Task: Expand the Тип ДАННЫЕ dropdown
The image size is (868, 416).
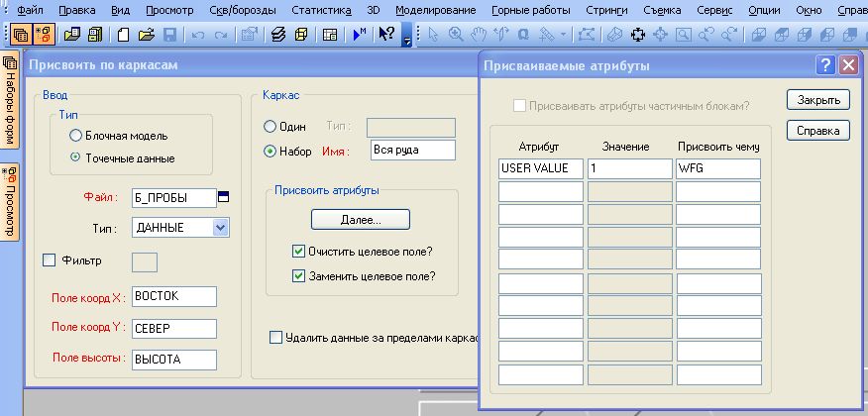Action: click(221, 228)
